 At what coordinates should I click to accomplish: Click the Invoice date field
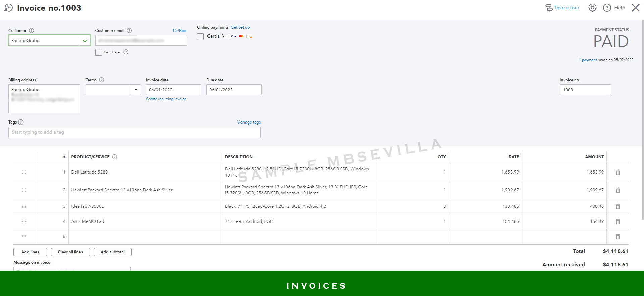(x=173, y=90)
